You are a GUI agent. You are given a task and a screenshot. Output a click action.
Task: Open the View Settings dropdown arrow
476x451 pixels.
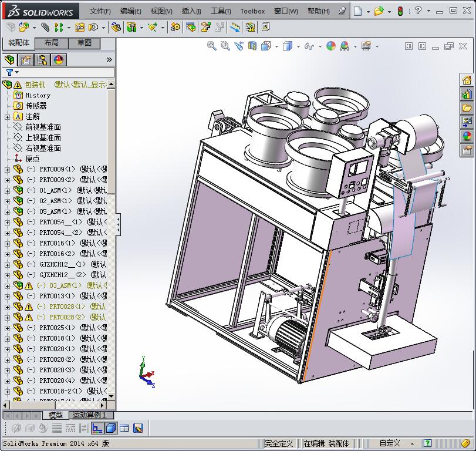pos(377,46)
